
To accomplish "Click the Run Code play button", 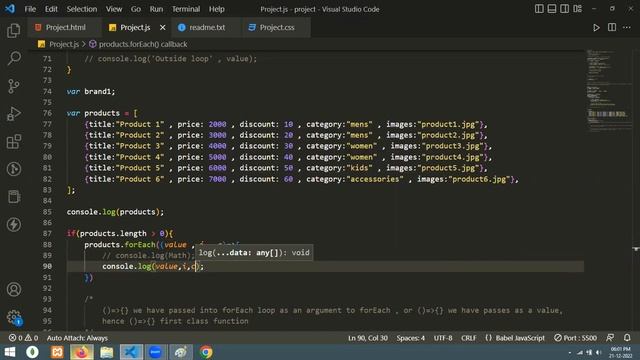I will [x=596, y=27].
